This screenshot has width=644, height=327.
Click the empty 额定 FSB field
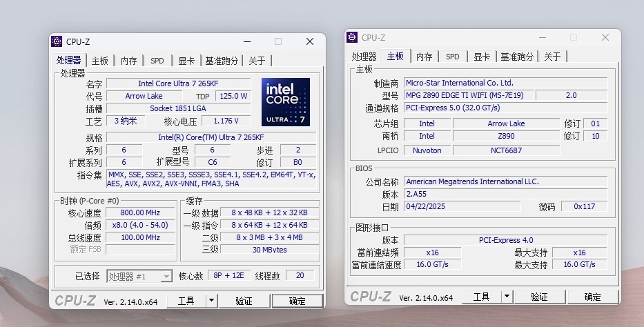(140, 250)
